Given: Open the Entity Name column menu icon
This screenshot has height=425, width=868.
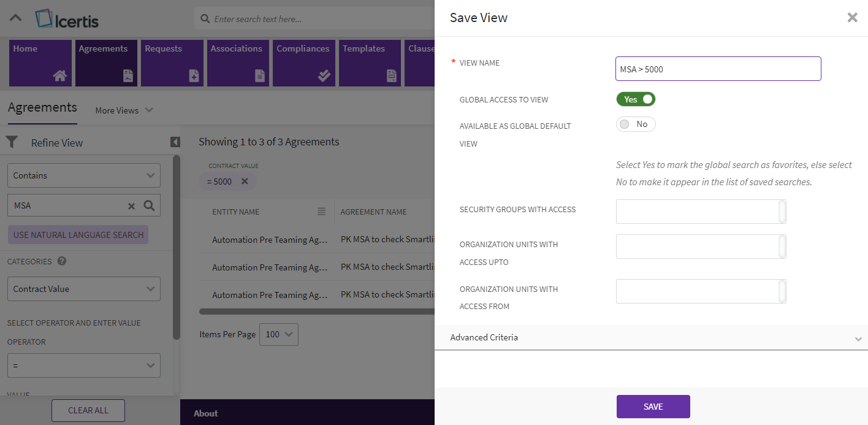Looking at the screenshot, I should (322, 212).
